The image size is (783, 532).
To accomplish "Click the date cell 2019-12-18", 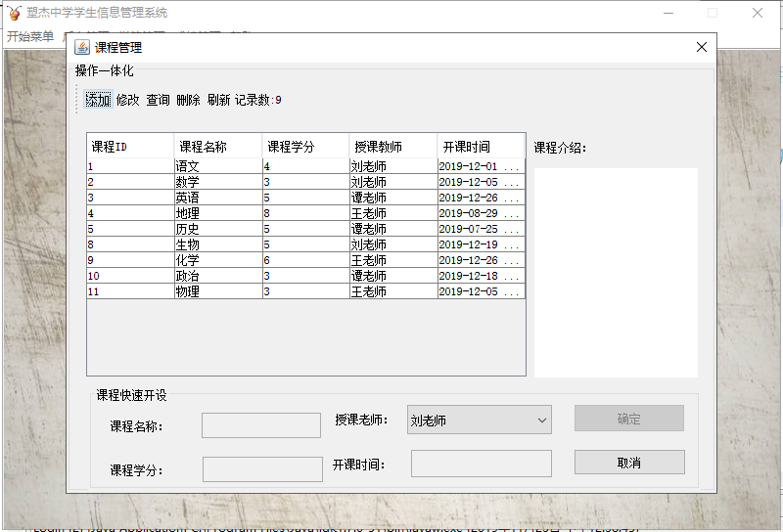I will pos(482,276).
